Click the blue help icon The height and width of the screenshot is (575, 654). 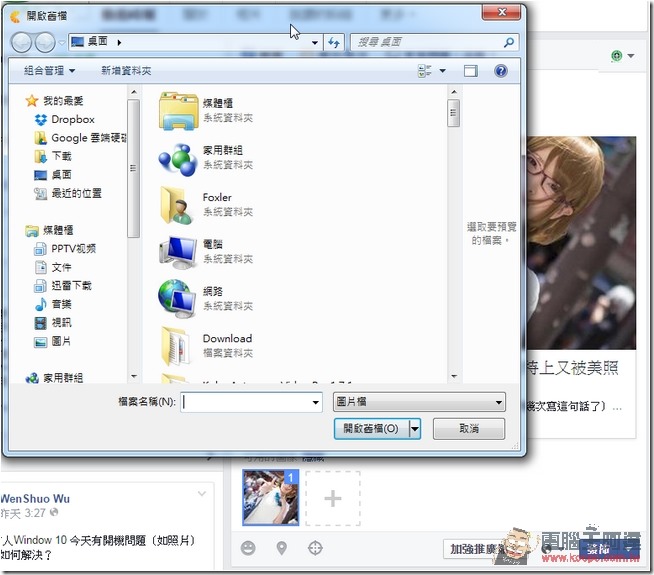click(x=501, y=71)
